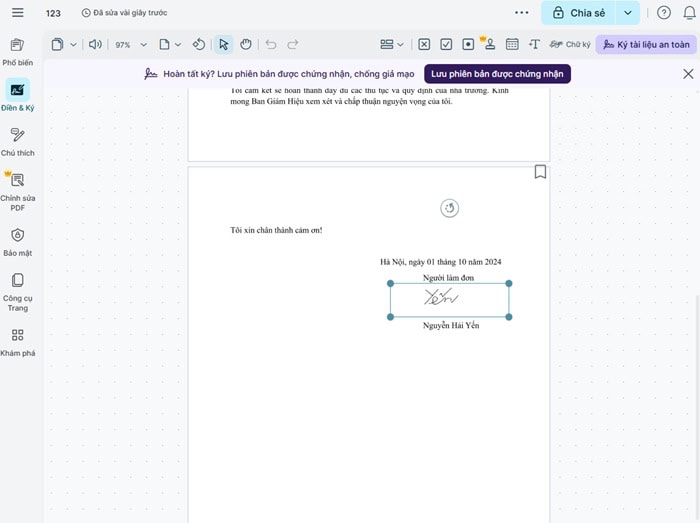Open the Chú thích sidebar tab
This screenshot has width=700, height=523.
pyautogui.click(x=17, y=141)
